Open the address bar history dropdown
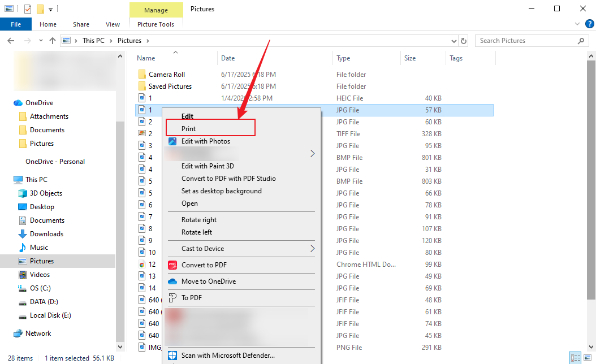596x364 pixels. coord(452,40)
